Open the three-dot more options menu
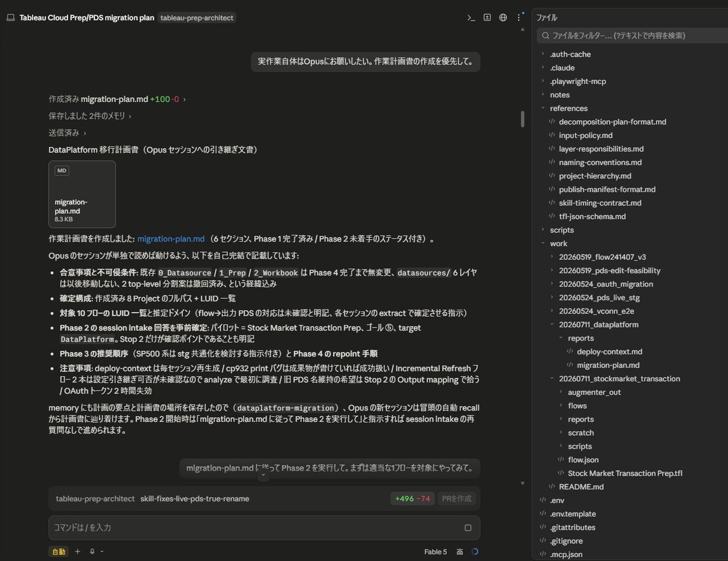Image resolution: width=728 pixels, height=561 pixels. pyautogui.click(x=519, y=18)
